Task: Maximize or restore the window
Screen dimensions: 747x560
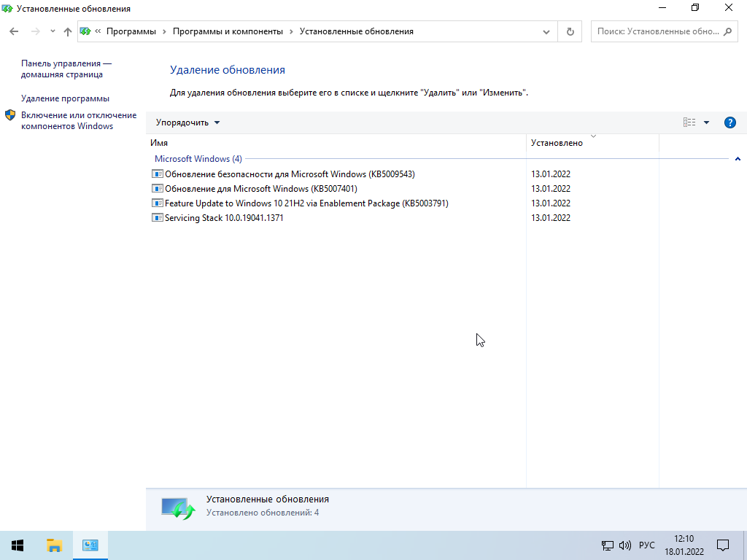Action: (695, 8)
